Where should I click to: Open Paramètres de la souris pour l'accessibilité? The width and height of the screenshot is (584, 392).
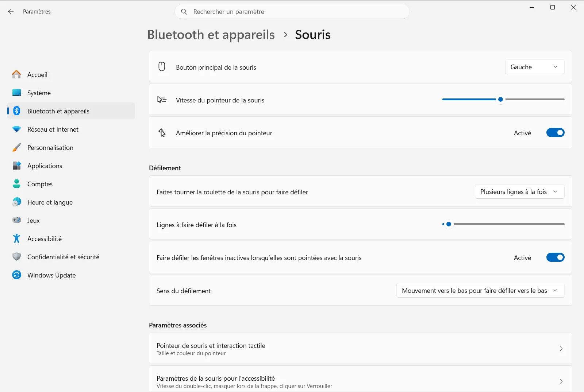(360, 379)
